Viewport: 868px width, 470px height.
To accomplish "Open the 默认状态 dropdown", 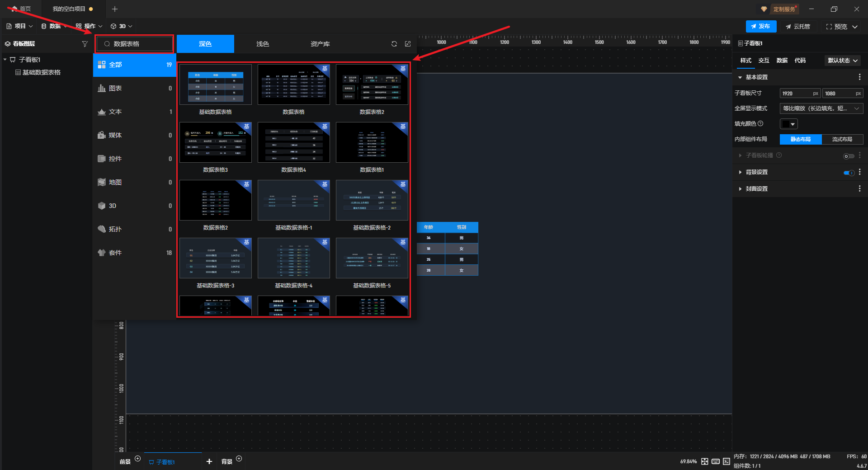I will (843, 61).
